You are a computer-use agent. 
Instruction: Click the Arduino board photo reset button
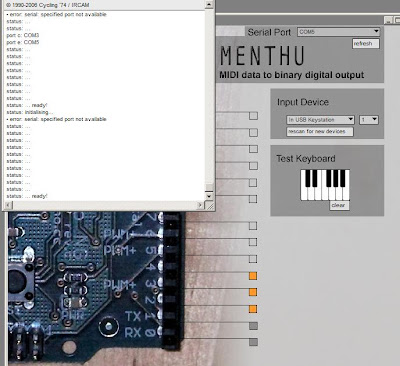(x=17, y=282)
